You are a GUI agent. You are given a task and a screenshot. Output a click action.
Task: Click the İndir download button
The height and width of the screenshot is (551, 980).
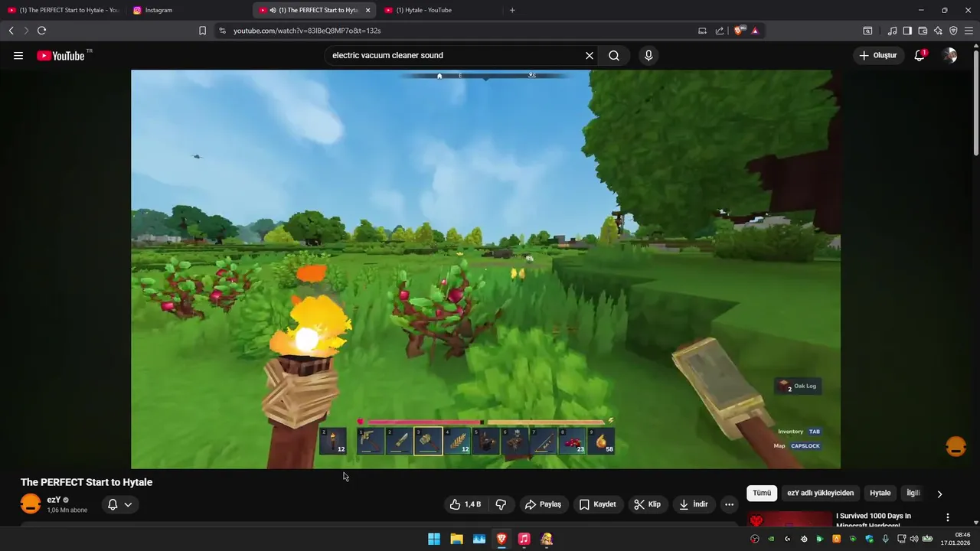tap(694, 504)
